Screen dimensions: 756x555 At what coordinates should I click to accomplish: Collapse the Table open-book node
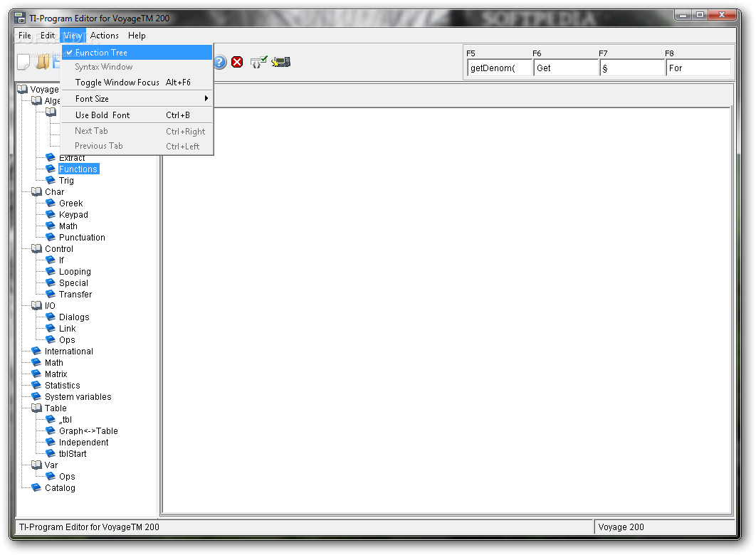(36, 408)
